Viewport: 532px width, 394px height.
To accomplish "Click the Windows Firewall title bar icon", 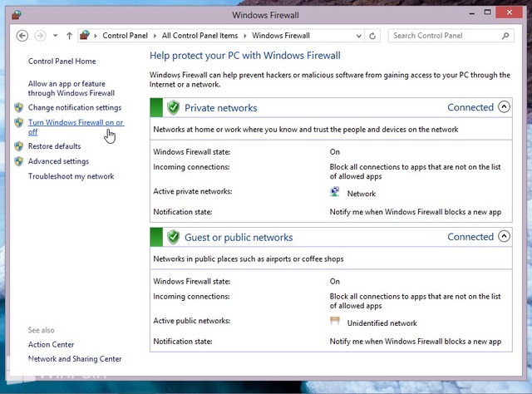I will [17, 15].
